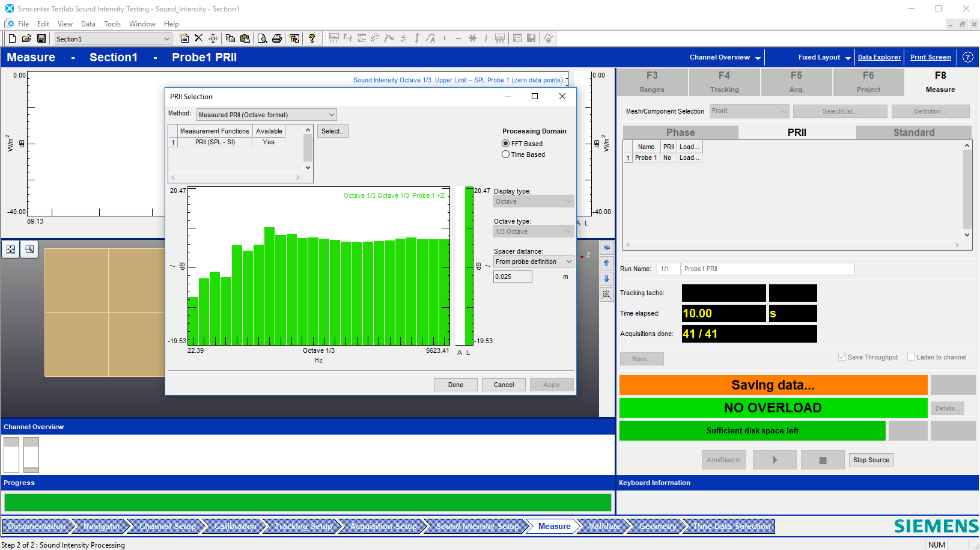Save using the floppy disk icon

(x=41, y=38)
